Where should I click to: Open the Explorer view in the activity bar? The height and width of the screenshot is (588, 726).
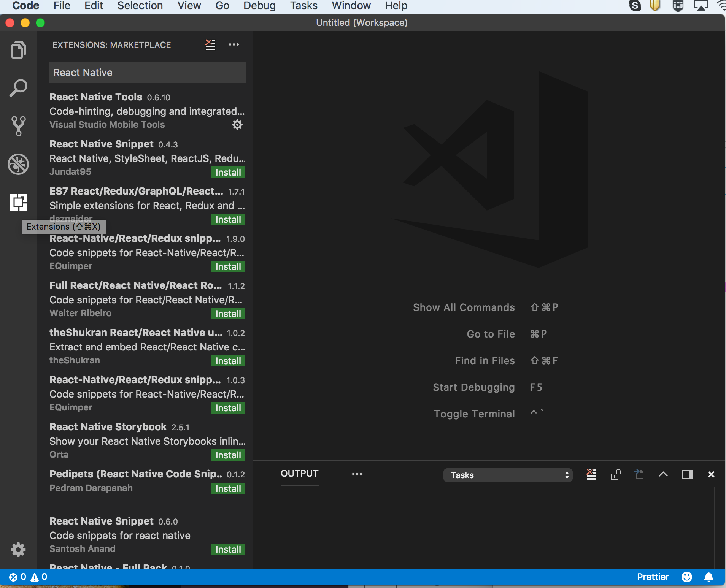click(x=17, y=49)
